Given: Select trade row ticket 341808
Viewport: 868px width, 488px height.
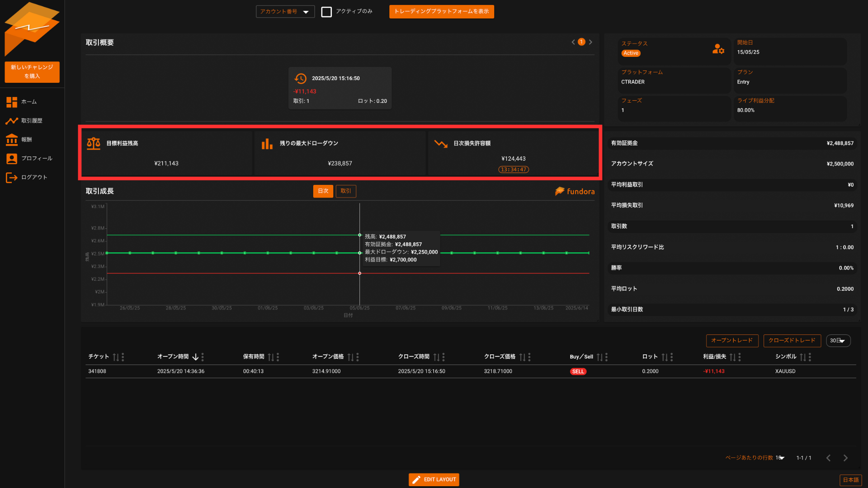Looking at the screenshot, I should click(471, 371).
